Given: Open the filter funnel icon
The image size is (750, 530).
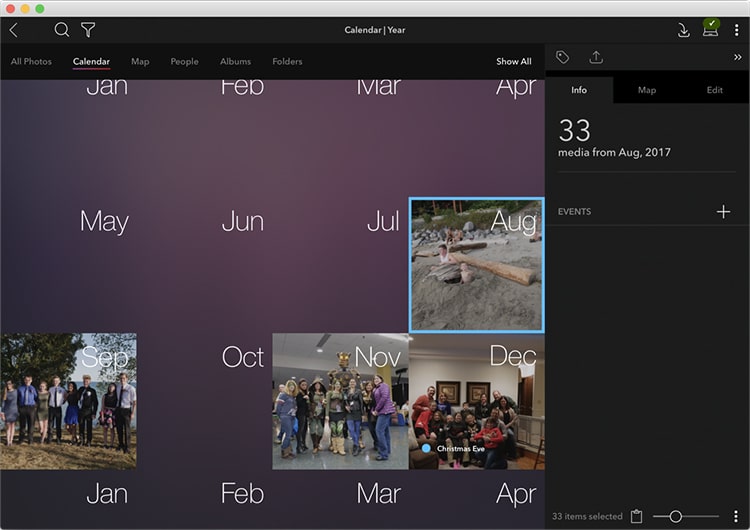Looking at the screenshot, I should tap(88, 30).
